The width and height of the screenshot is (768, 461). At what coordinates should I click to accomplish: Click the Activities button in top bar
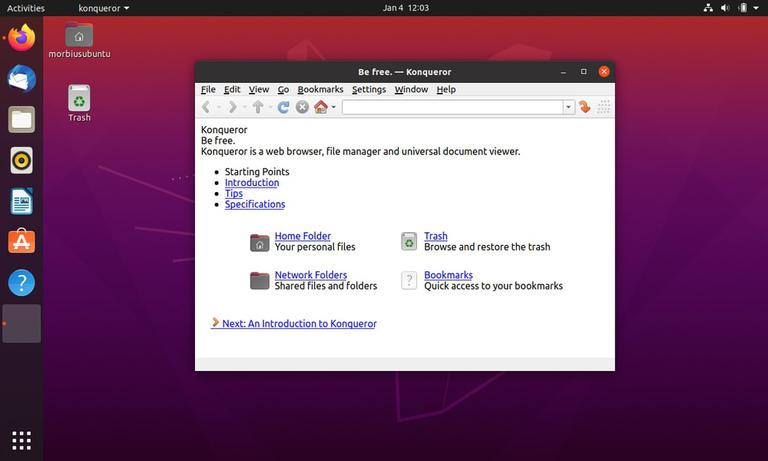coord(25,8)
